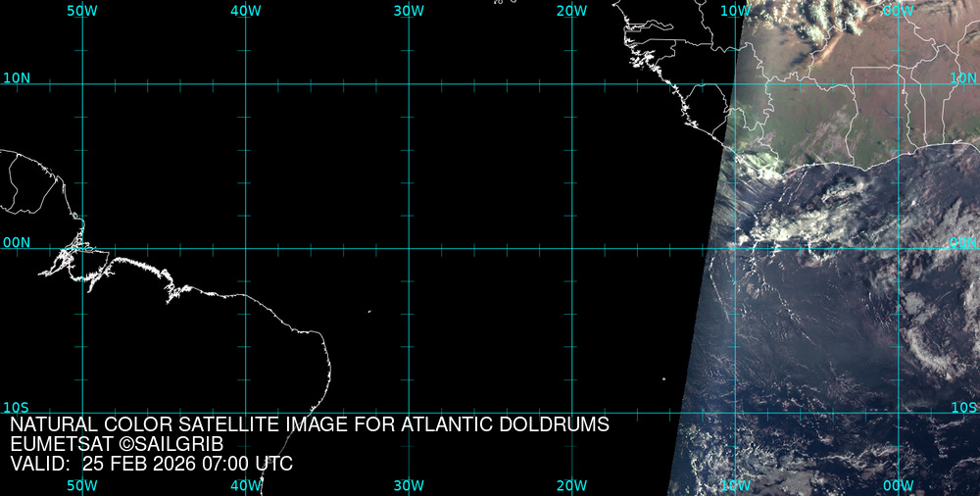Click grid intersection of 40W and 10N

245,83
